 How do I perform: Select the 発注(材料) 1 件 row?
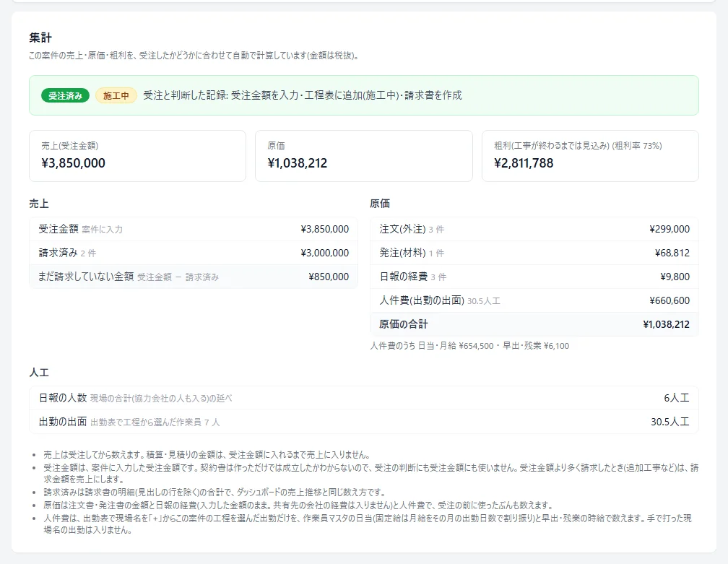point(534,253)
